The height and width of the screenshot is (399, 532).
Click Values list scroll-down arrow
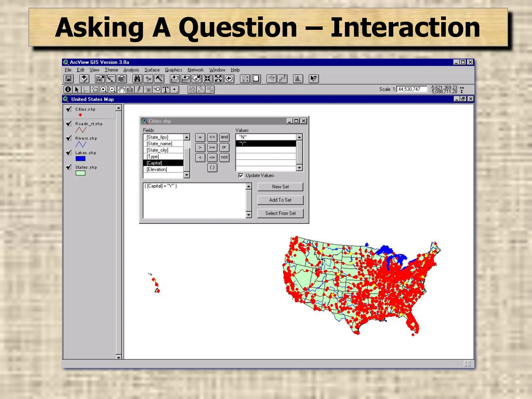pyautogui.click(x=299, y=168)
